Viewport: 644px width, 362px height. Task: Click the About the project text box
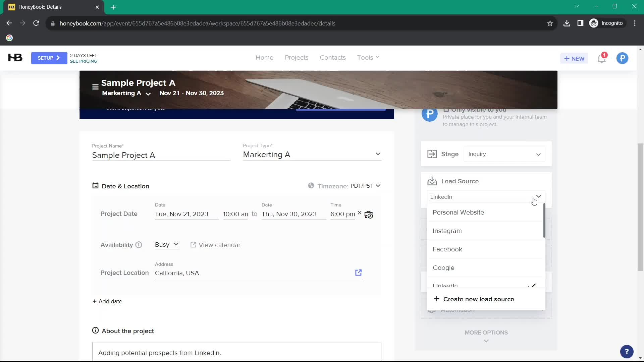236,352
